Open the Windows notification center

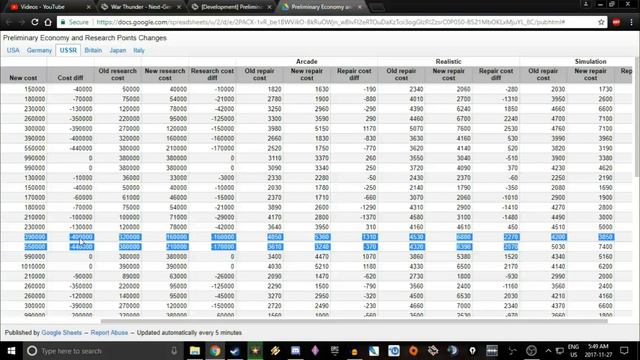tap(624, 351)
